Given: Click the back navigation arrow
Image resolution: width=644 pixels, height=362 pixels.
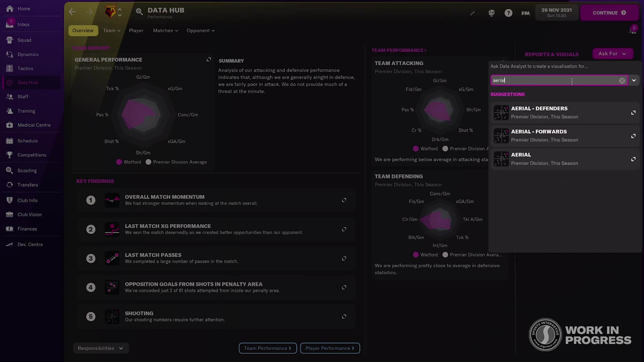Looking at the screenshot, I should [72, 12].
